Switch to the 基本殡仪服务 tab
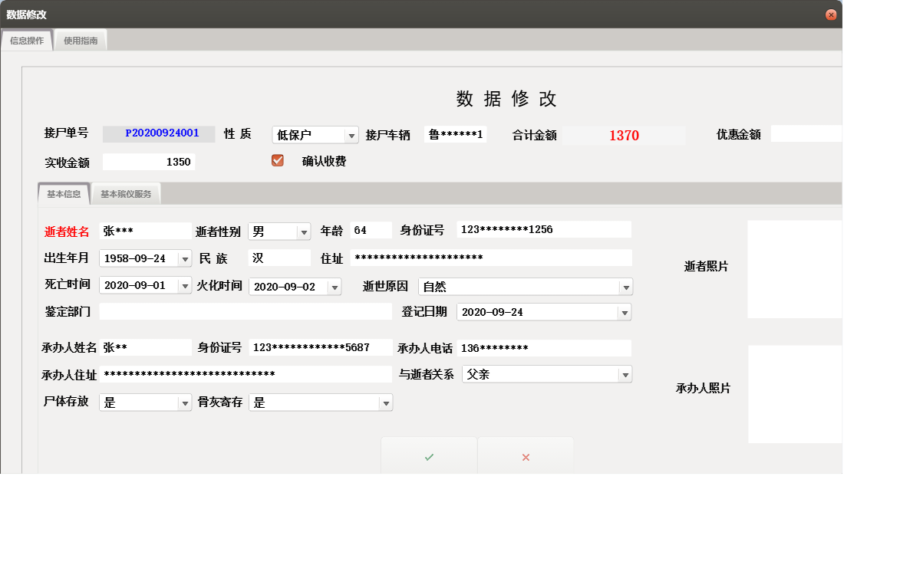This screenshot has width=913, height=588. pyautogui.click(x=127, y=194)
